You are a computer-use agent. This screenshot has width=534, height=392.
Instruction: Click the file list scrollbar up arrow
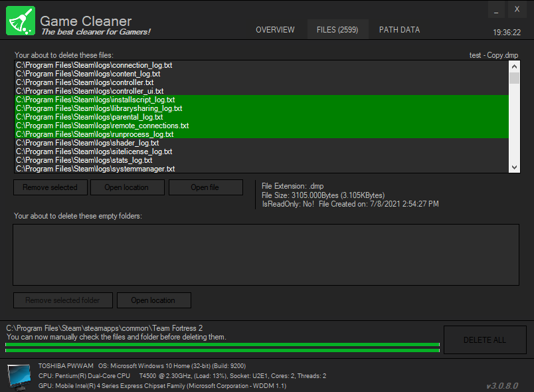(x=514, y=66)
